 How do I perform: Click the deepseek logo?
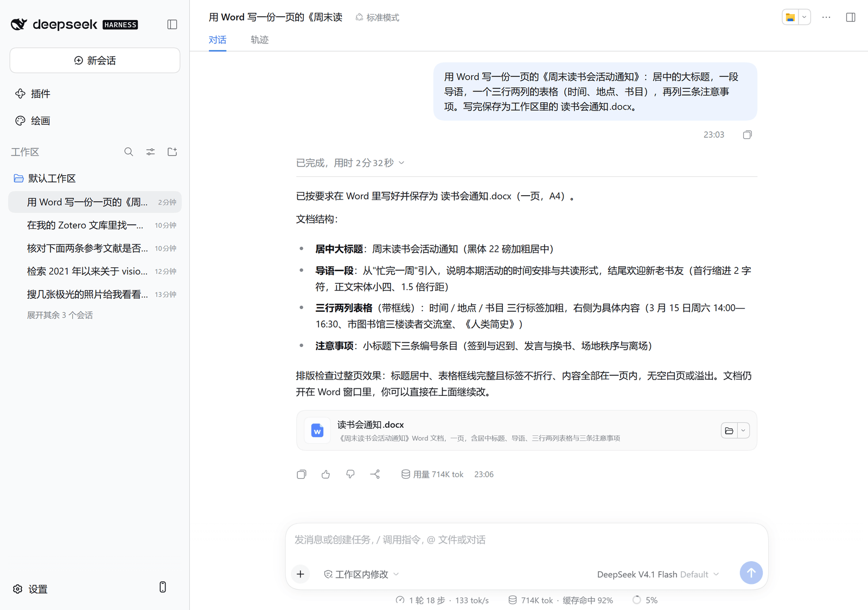coord(74,24)
